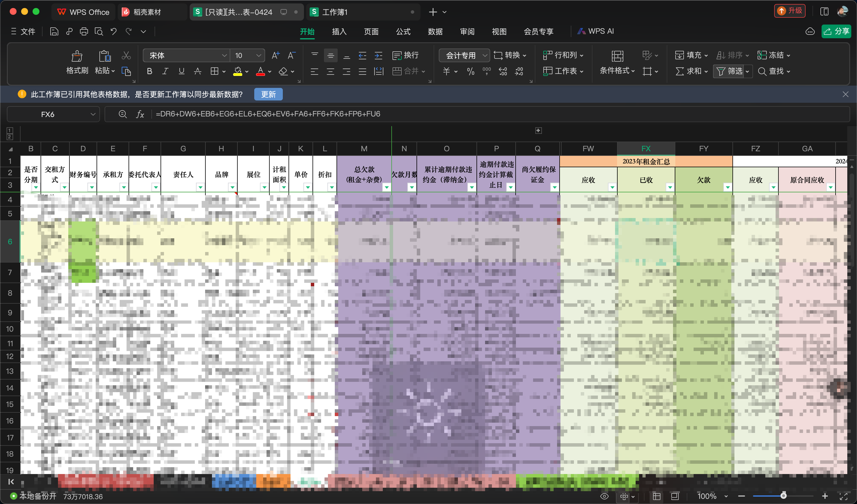857x504 pixels.
Task: Click the Bold formatting icon
Action: pyautogui.click(x=149, y=71)
